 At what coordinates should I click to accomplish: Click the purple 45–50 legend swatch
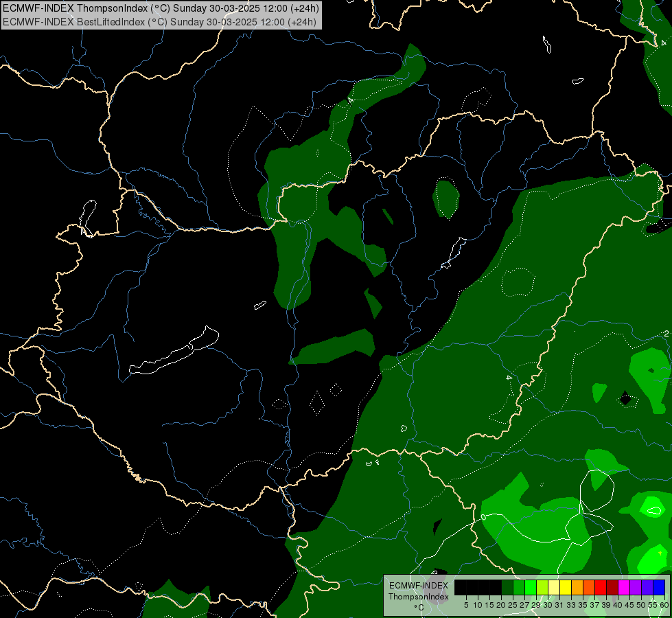(x=636, y=587)
